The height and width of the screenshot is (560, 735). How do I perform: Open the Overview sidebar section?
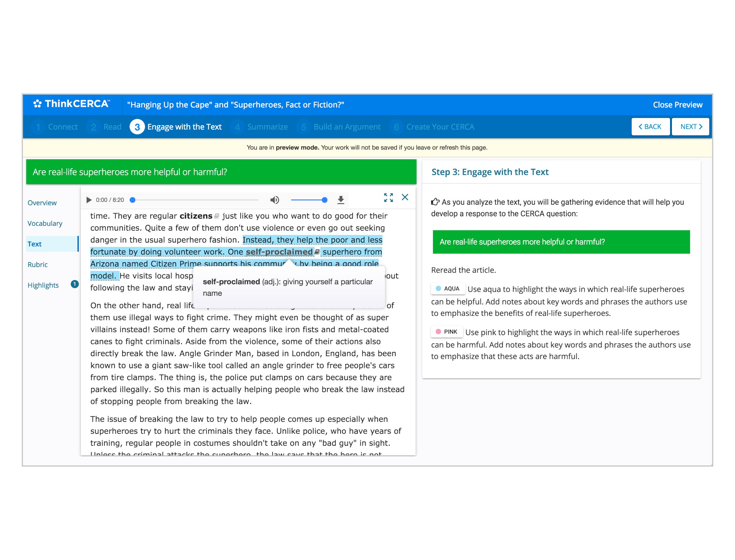tap(42, 202)
